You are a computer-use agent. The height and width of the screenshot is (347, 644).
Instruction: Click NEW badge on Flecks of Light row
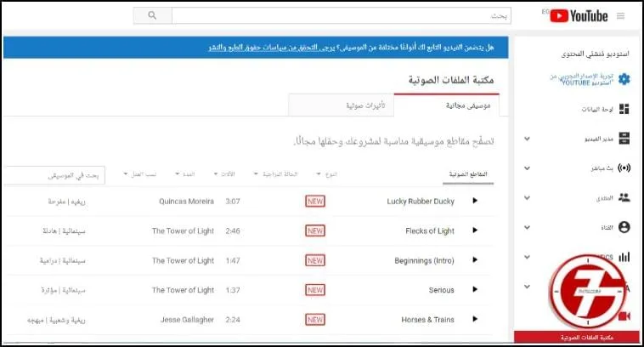(x=315, y=230)
